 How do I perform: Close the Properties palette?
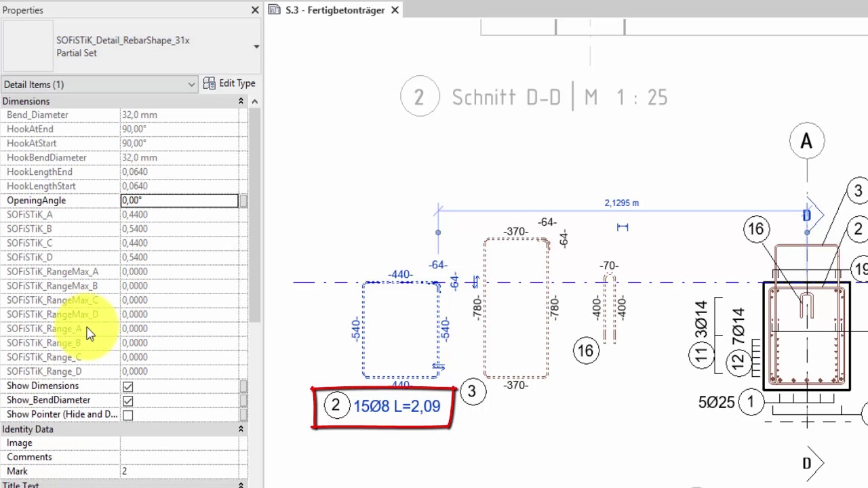[x=255, y=10]
